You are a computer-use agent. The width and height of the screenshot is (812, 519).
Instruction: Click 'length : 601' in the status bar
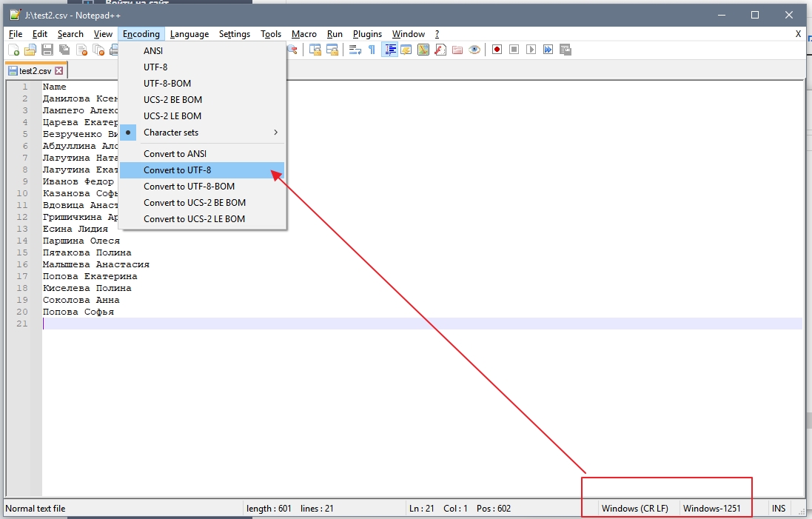coord(269,508)
